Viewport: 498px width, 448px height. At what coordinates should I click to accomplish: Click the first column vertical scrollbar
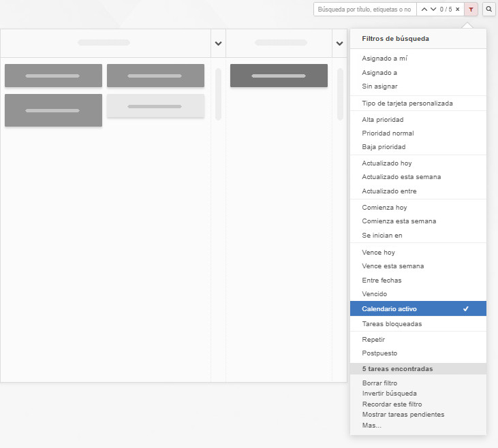pyautogui.click(x=218, y=94)
